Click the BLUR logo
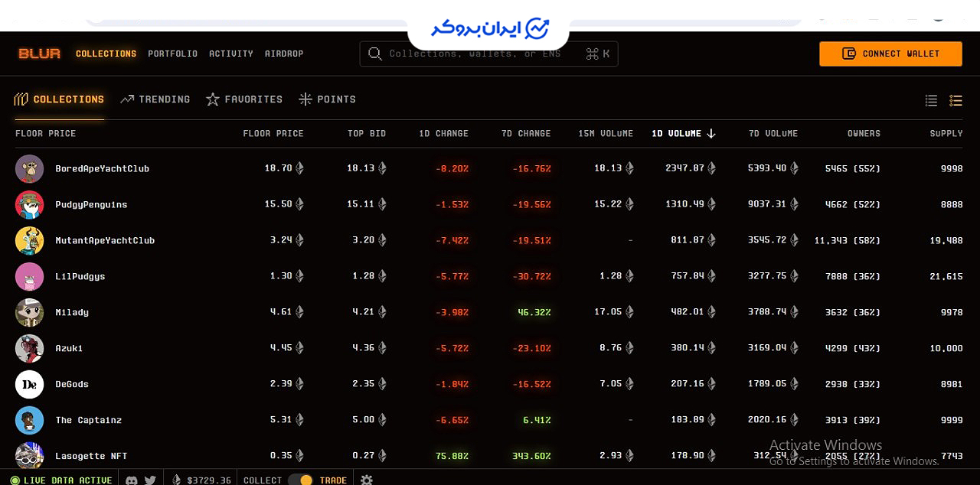Screen dimensions: 980x485 coord(40,54)
